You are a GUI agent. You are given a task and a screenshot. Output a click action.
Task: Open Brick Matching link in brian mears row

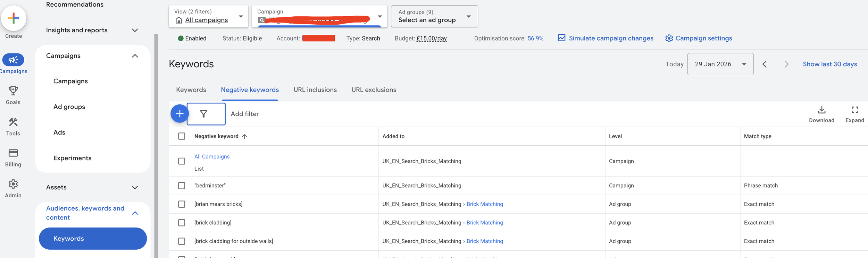click(x=485, y=204)
